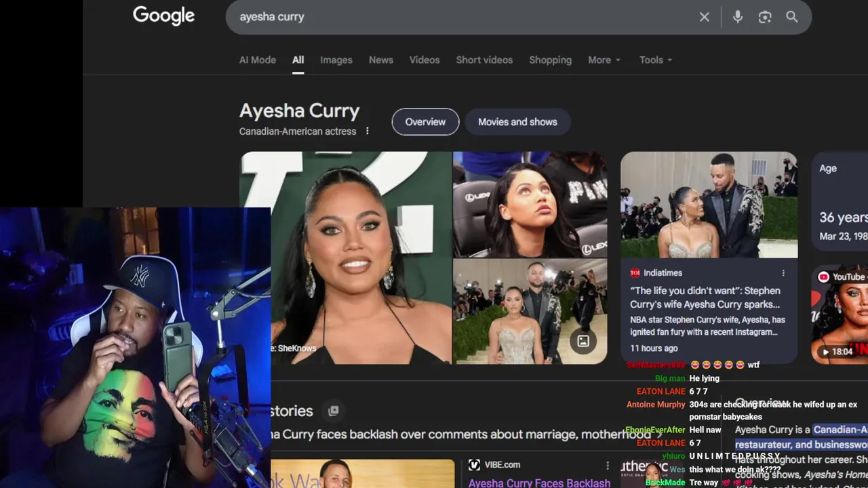The width and height of the screenshot is (868, 488).
Task: Click the VIBE.com site favicon
Action: coord(474,465)
